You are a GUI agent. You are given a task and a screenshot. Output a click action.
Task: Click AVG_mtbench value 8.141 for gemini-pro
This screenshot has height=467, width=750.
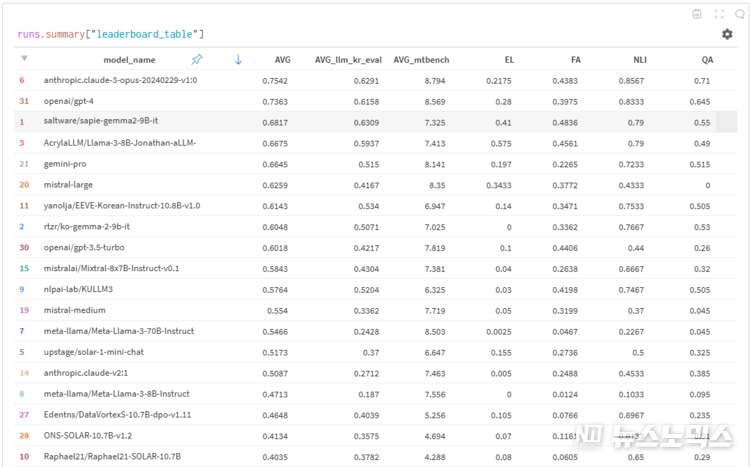(435, 165)
